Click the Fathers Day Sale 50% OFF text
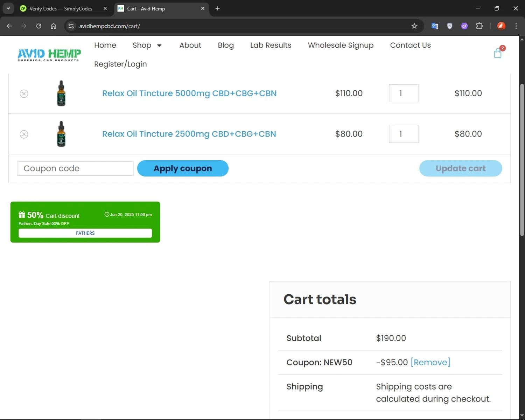Image resolution: width=525 pixels, height=420 pixels. [44, 224]
